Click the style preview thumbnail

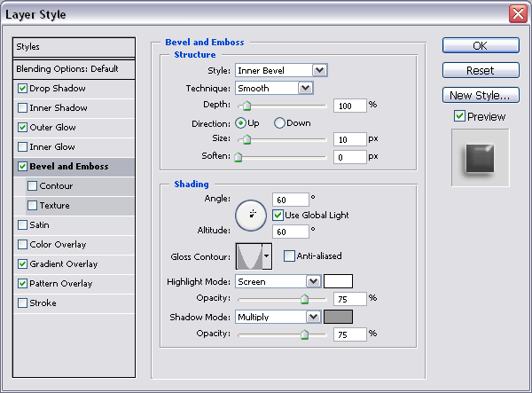pos(480,158)
